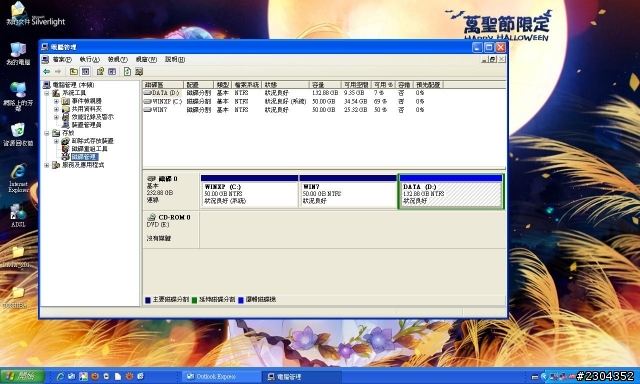The width and height of the screenshot is (640, 384).
Task: Open the 網路上的芳鄰 Network Places desktop icon
Action: pyautogui.click(x=18, y=96)
